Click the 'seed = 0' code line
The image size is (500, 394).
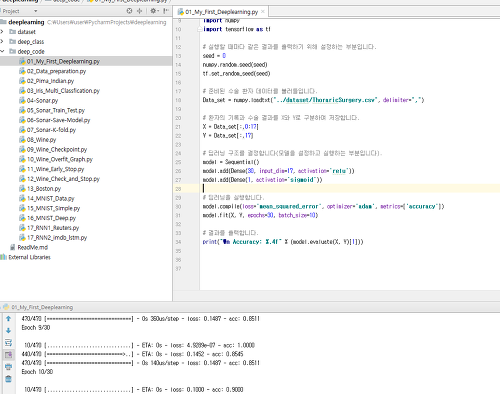click(214, 56)
